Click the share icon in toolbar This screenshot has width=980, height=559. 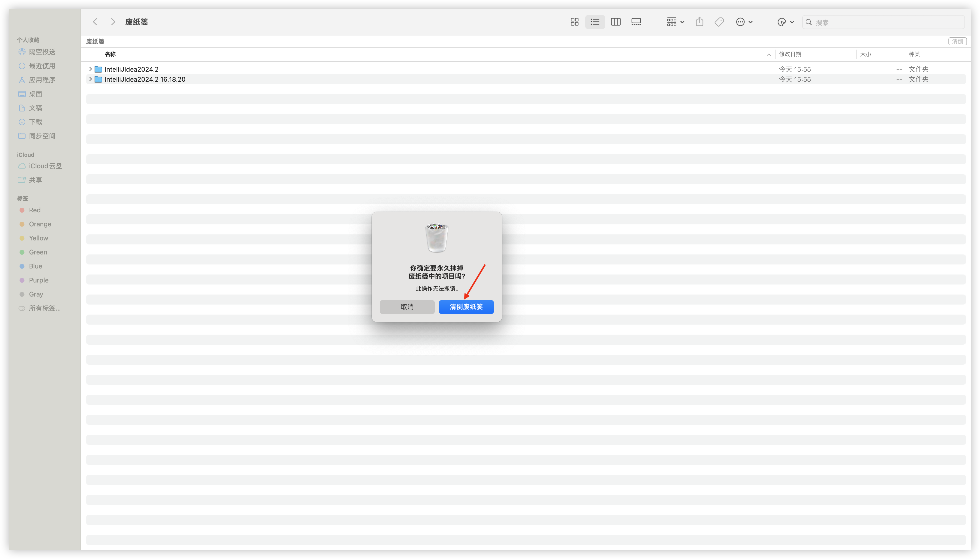pyautogui.click(x=699, y=22)
